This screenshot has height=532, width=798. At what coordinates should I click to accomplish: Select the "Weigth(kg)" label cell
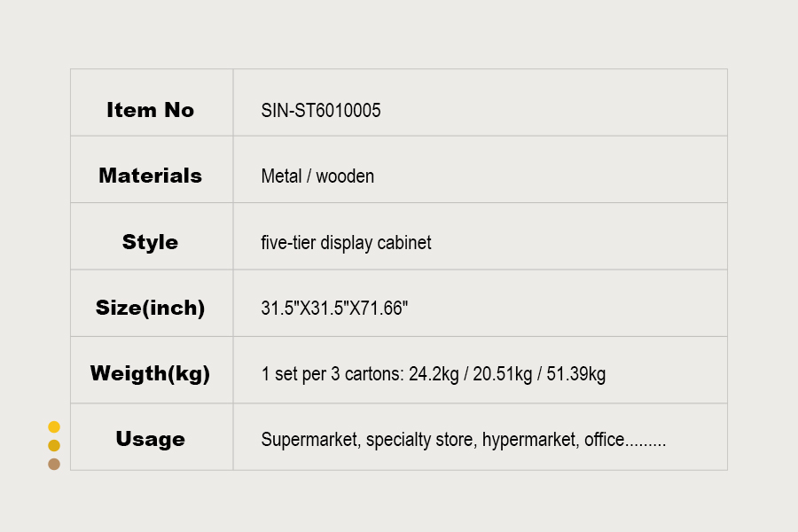pyautogui.click(x=151, y=373)
